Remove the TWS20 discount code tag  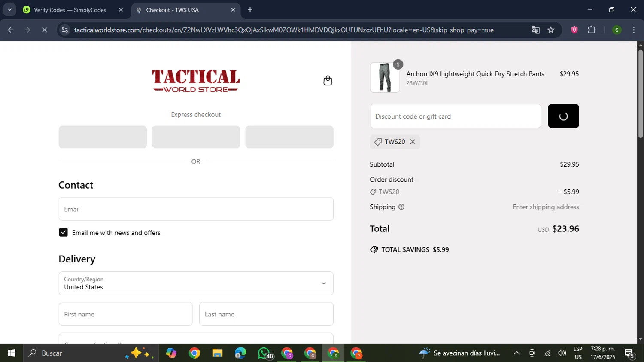pos(413,142)
